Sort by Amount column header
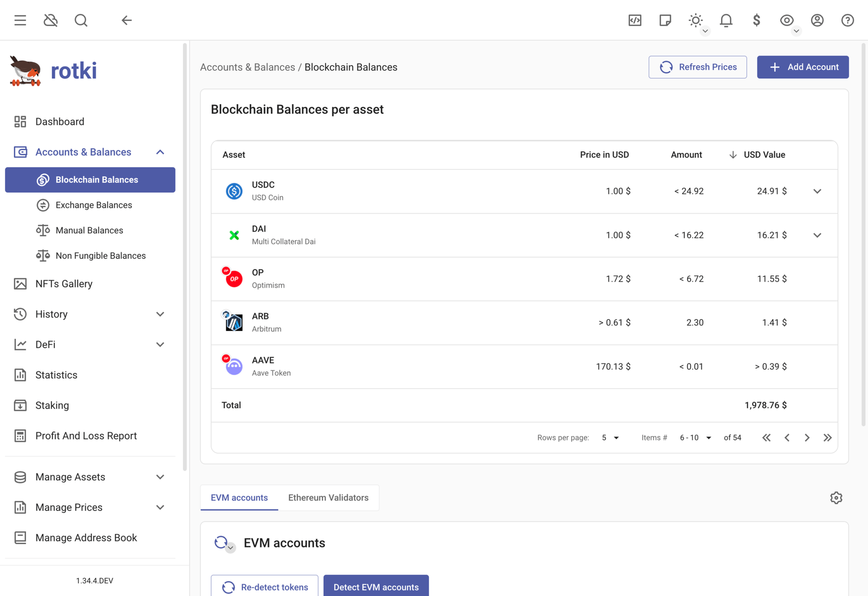 [687, 155]
